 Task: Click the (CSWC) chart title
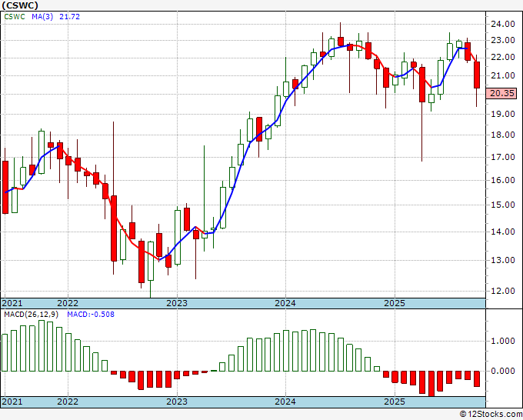click(x=20, y=5)
